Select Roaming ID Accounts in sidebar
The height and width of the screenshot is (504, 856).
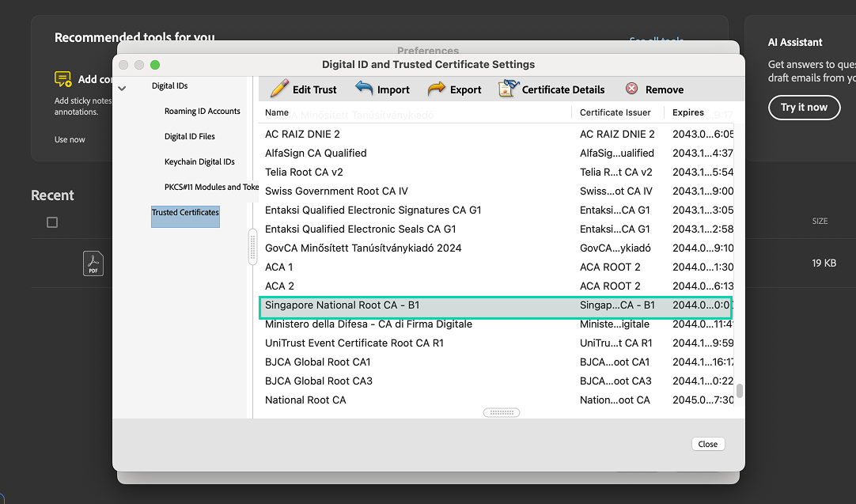(202, 112)
